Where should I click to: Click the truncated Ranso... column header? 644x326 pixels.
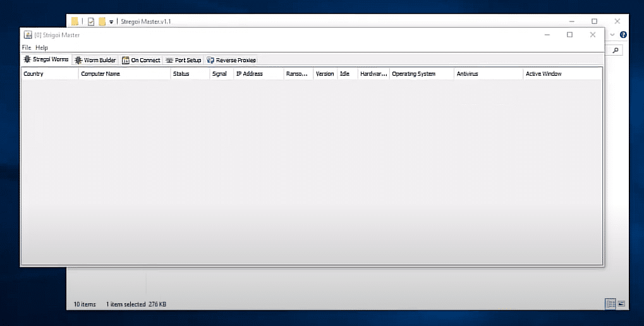click(x=298, y=74)
